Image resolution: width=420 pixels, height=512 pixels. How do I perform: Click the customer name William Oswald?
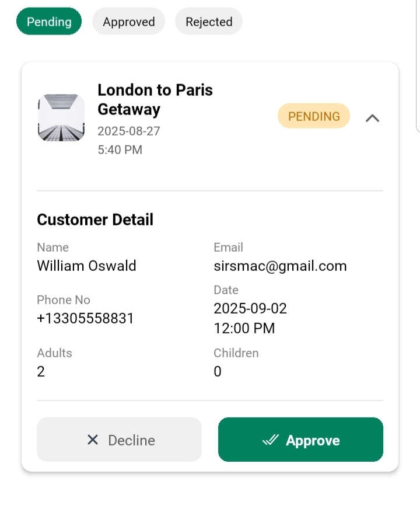[x=86, y=266]
